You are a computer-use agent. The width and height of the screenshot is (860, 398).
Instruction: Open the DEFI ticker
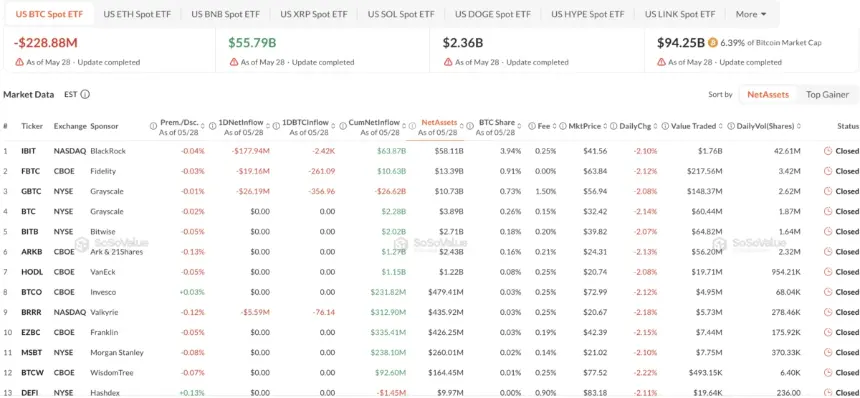tap(30, 393)
